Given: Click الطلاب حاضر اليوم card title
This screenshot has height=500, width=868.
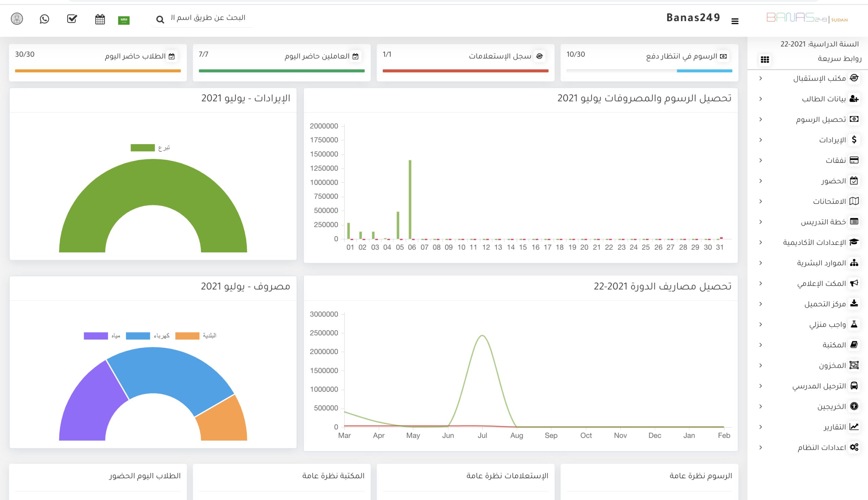Looking at the screenshot, I should pos(135,56).
